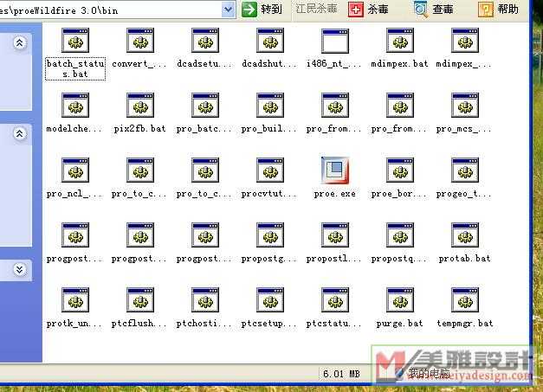Open the 帮助 help button

pyautogui.click(x=498, y=10)
